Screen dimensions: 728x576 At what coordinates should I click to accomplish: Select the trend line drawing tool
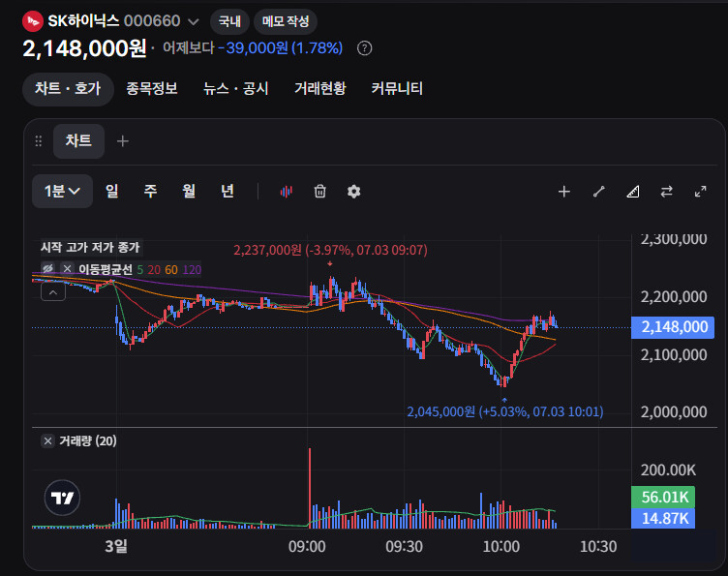pos(599,192)
